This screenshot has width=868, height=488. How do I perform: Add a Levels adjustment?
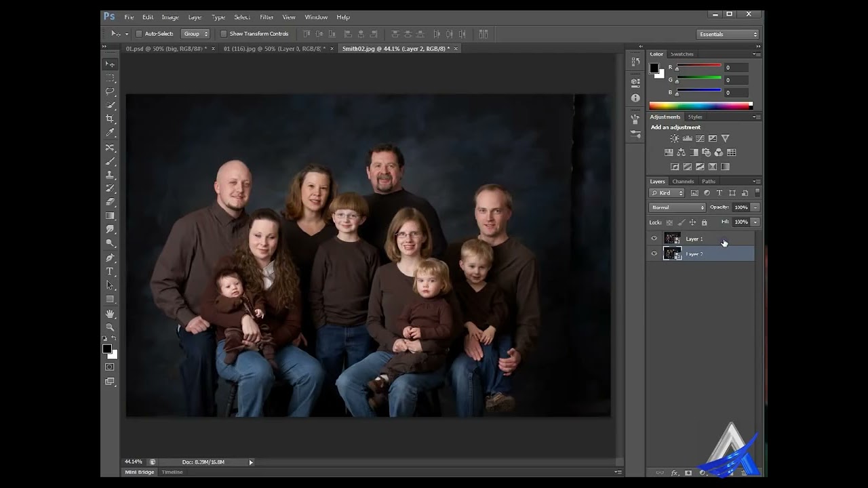(x=687, y=138)
